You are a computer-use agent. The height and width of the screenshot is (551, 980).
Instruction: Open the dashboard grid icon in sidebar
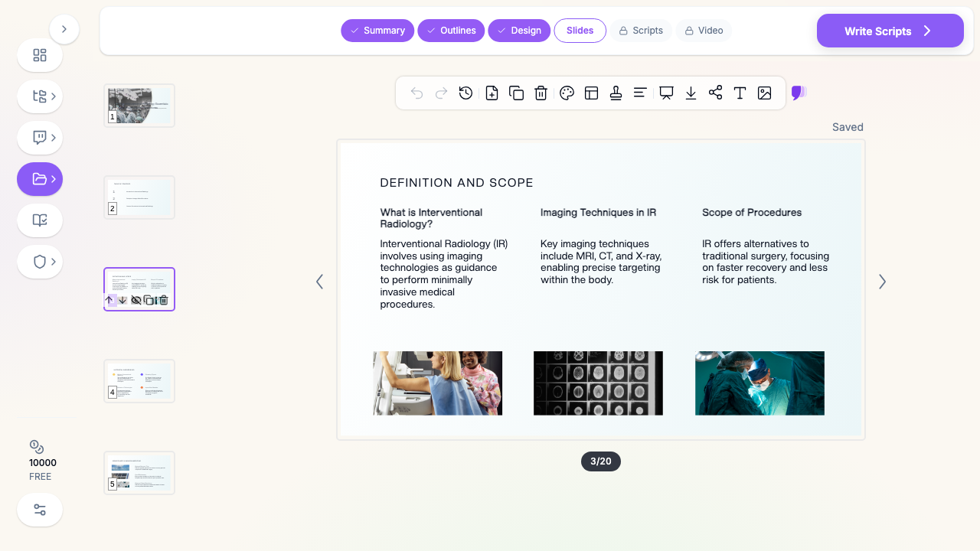point(40,55)
